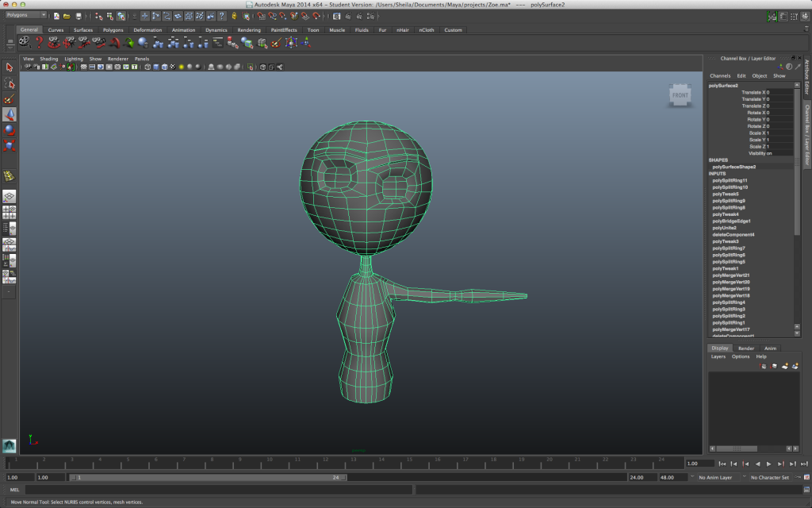Open the No Anim Layer dropdown
The height and width of the screenshot is (508, 812).
point(714,477)
